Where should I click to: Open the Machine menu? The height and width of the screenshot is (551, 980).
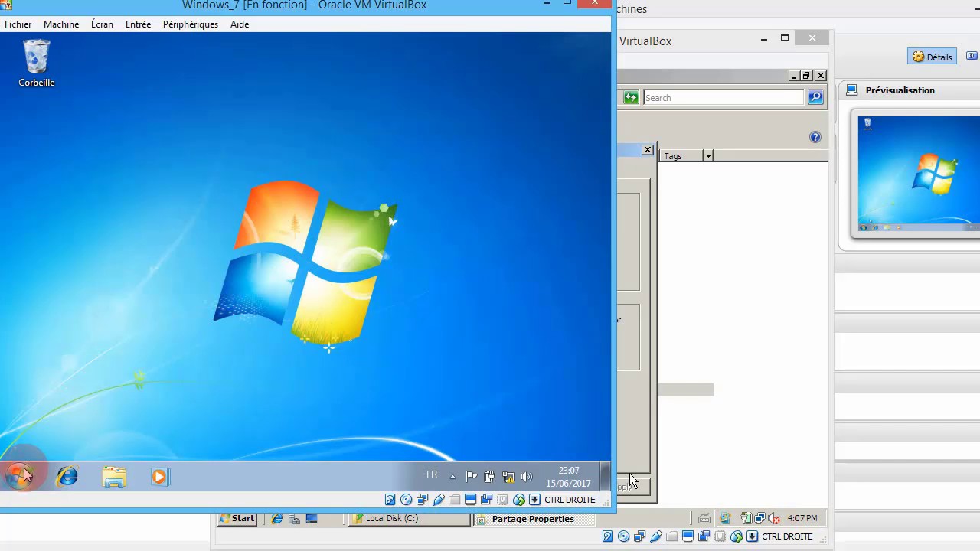coord(61,24)
